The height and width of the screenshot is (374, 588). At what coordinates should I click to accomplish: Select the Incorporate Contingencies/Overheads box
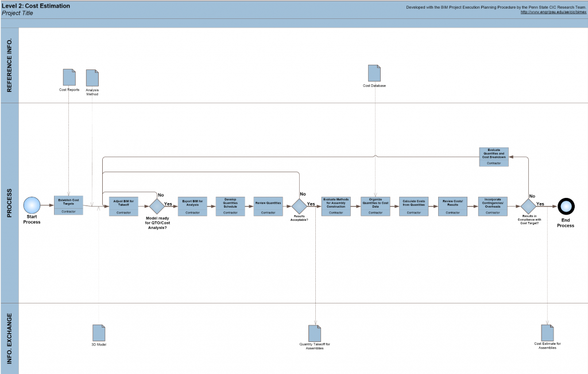pyautogui.click(x=493, y=207)
